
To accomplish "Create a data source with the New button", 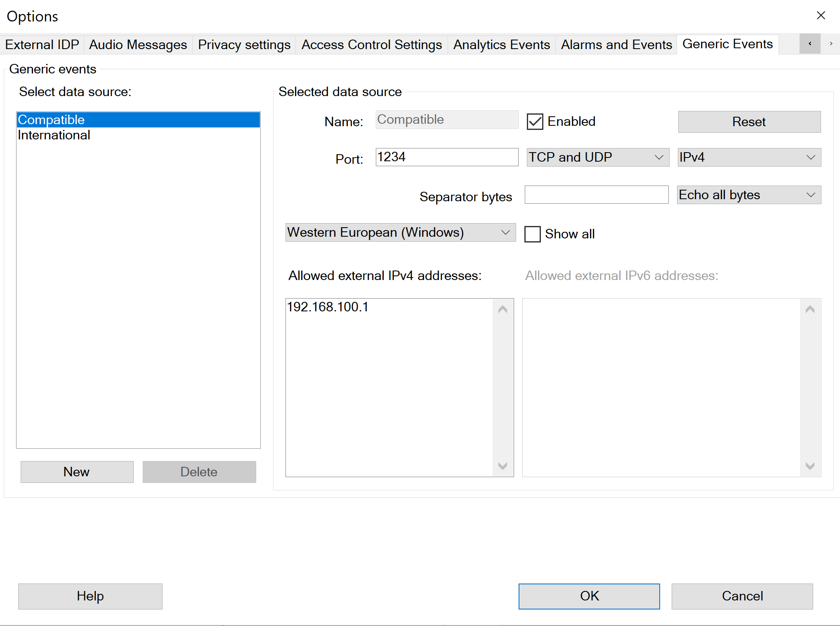I will (76, 472).
